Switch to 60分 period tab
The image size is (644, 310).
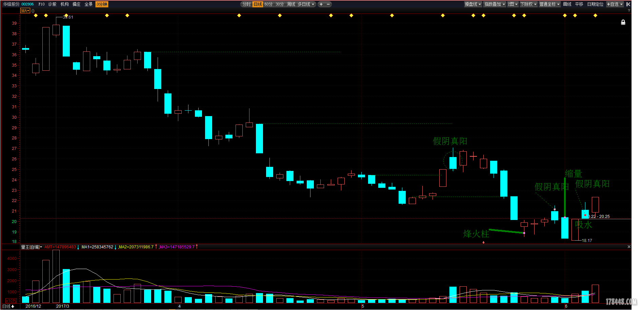tap(268, 4)
